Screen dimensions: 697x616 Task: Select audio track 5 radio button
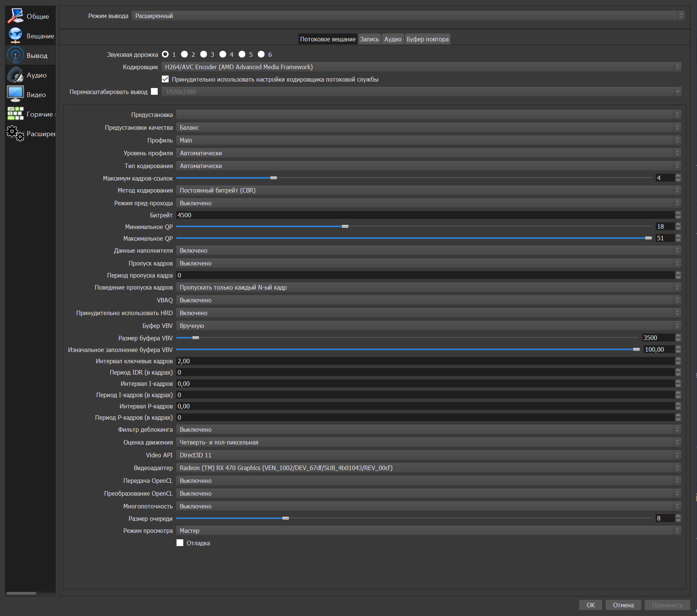(x=242, y=55)
